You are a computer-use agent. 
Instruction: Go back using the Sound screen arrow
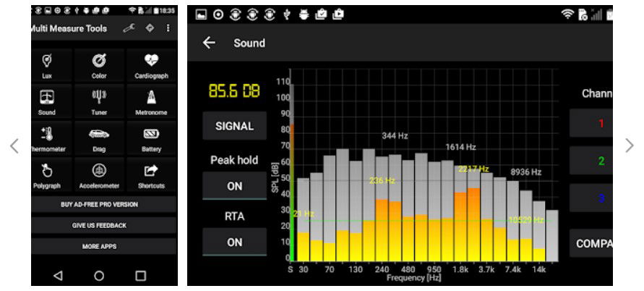click(x=209, y=43)
